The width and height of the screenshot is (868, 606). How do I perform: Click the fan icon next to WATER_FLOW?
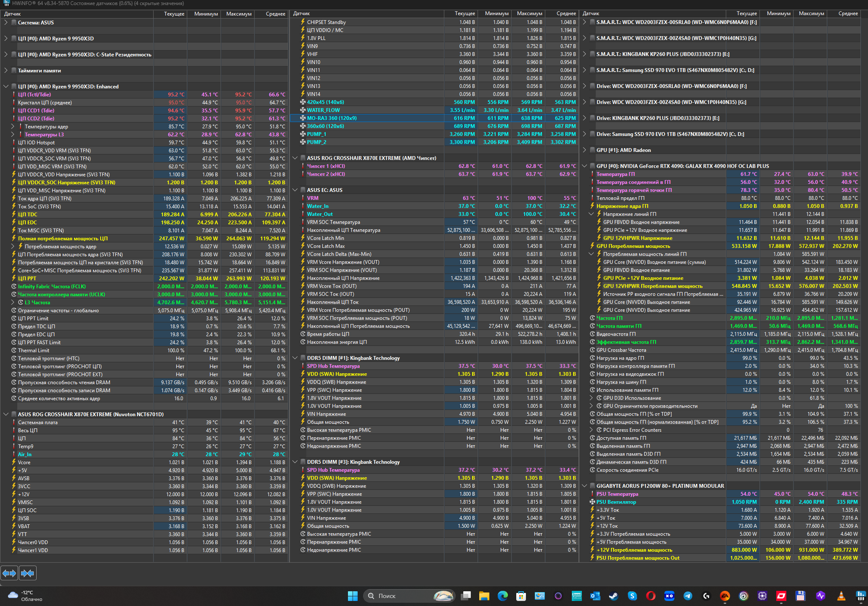tap(303, 110)
